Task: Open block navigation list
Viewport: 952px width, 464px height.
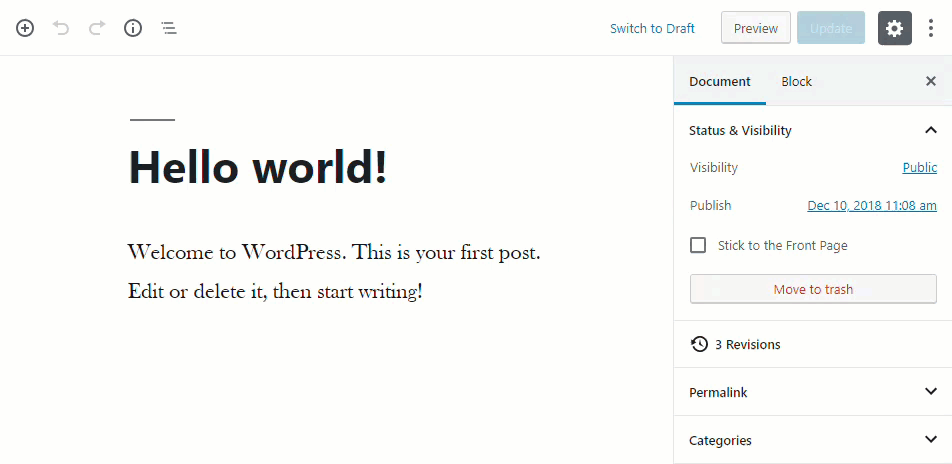Action: (169, 28)
